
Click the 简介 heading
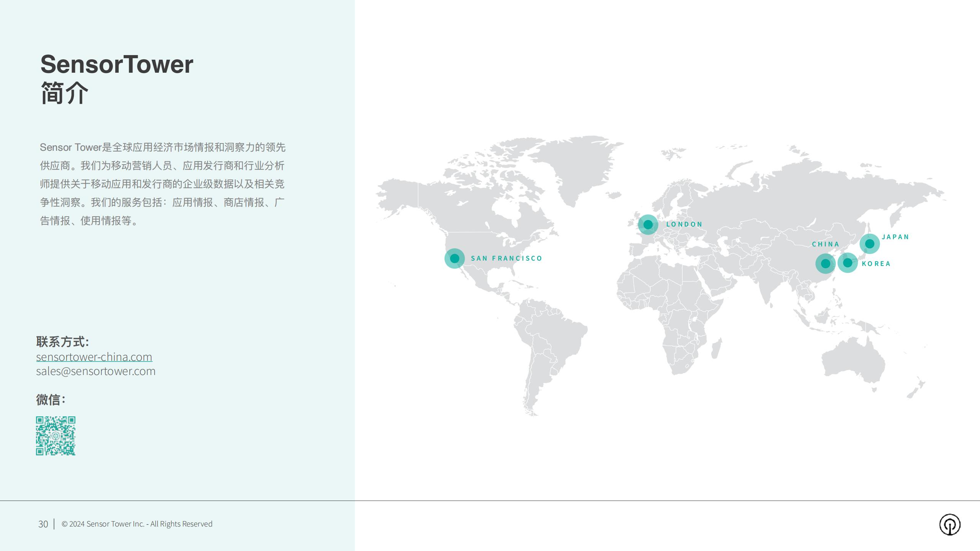click(x=64, y=93)
